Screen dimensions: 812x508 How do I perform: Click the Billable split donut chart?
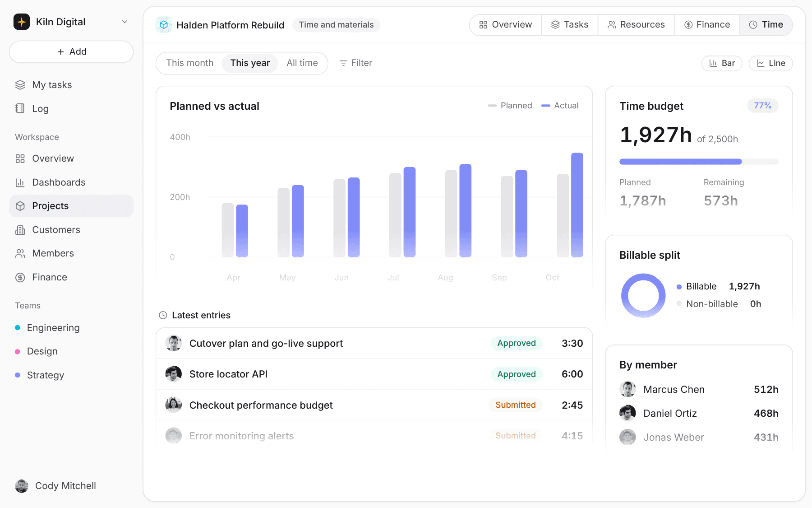(643, 295)
